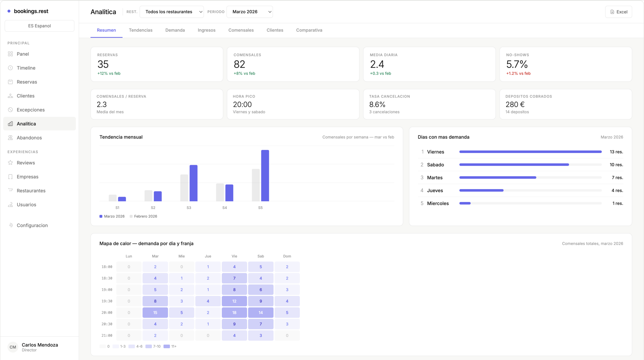Click the Marzo 2026 legend swatch
Image resolution: width=644 pixels, height=360 pixels.
(x=101, y=216)
